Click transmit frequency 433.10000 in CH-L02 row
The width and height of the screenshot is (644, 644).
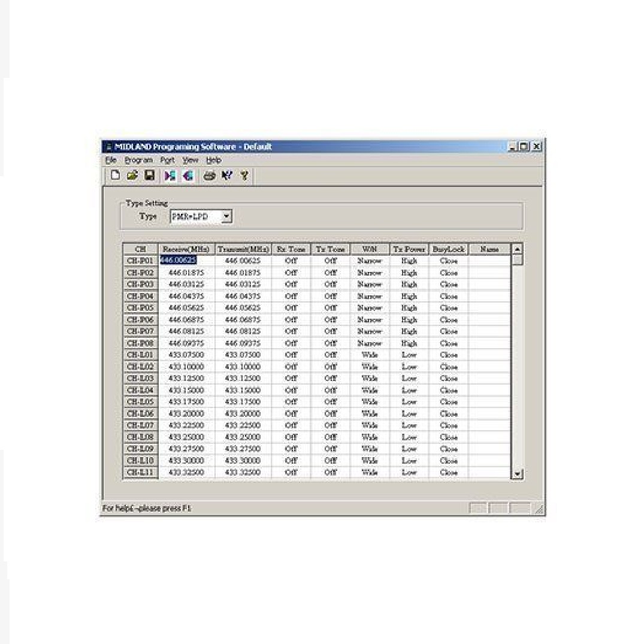click(x=243, y=367)
